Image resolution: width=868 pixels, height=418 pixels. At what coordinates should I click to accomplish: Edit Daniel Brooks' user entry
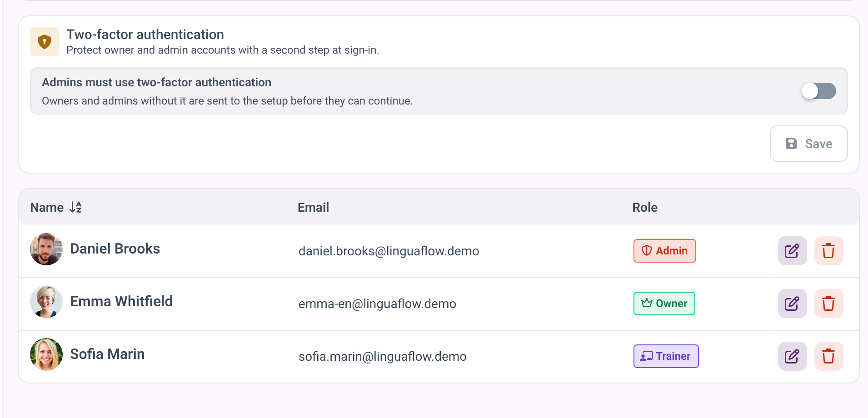pos(792,251)
